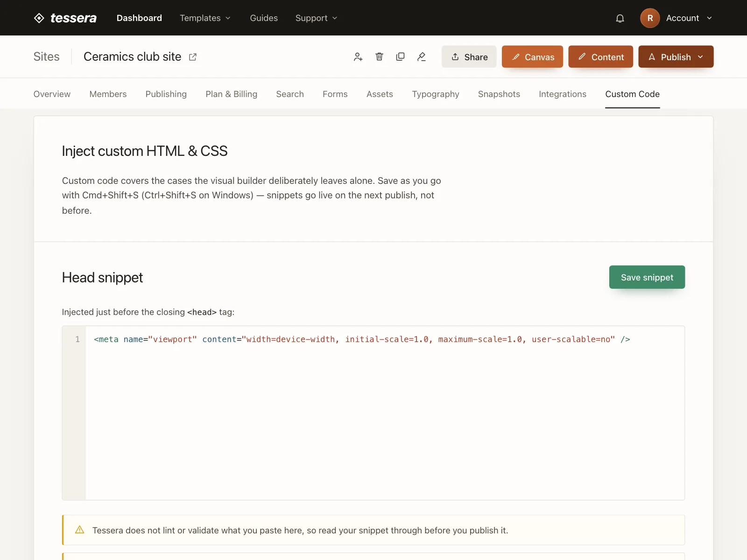Click the Ceramics club site title
This screenshot has height=560, width=747.
[133, 57]
